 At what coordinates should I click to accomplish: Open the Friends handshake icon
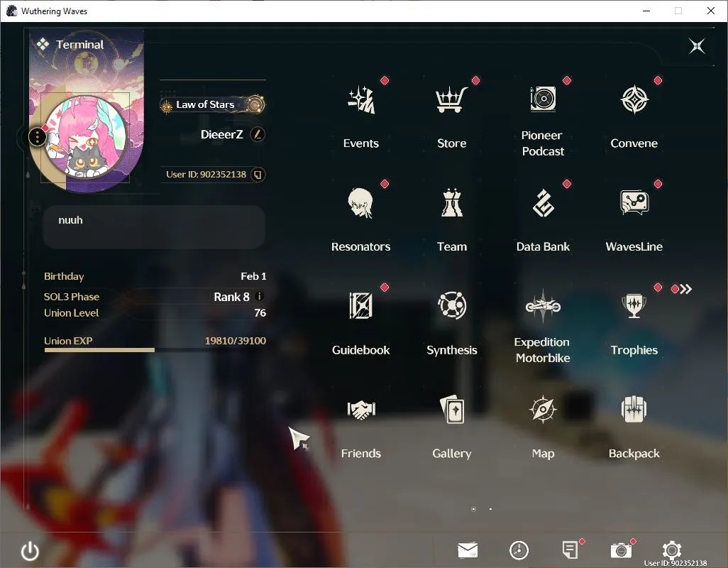point(361,409)
